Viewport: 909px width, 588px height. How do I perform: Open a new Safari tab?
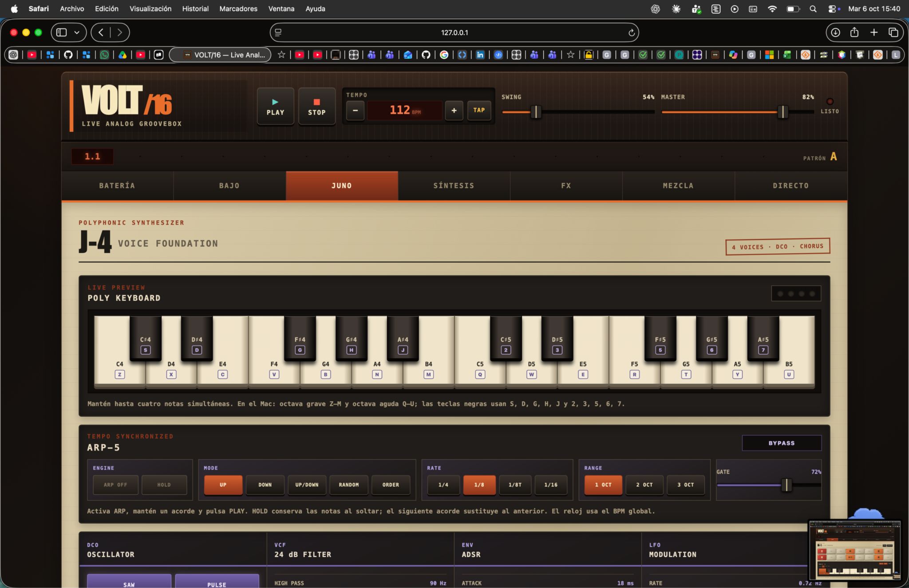point(873,32)
